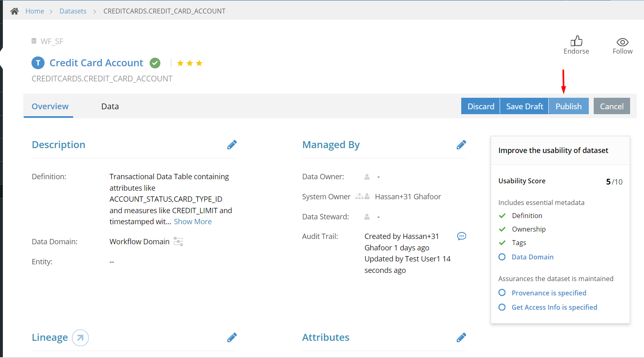This screenshot has width=644, height=358.
Task: Click the Publish button
Action: coord(568,106)
